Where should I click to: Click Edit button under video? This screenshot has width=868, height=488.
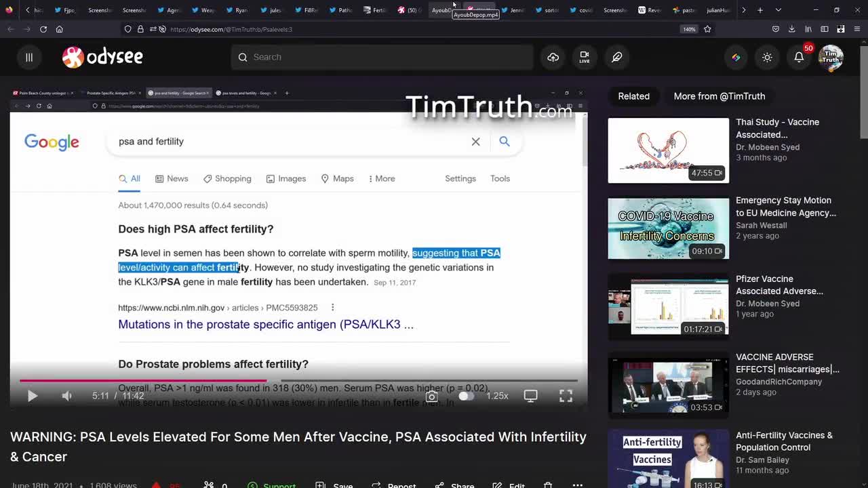(509, 485)
